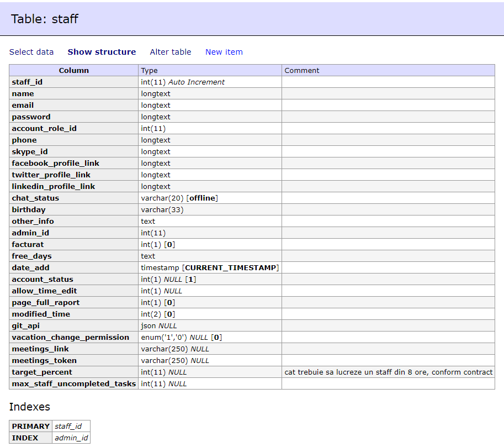Image resolution: width=504 pixels, height=447 pixels.
Task: Click 'int(11) Auto Increment' type cell
Action: point(210,82)
